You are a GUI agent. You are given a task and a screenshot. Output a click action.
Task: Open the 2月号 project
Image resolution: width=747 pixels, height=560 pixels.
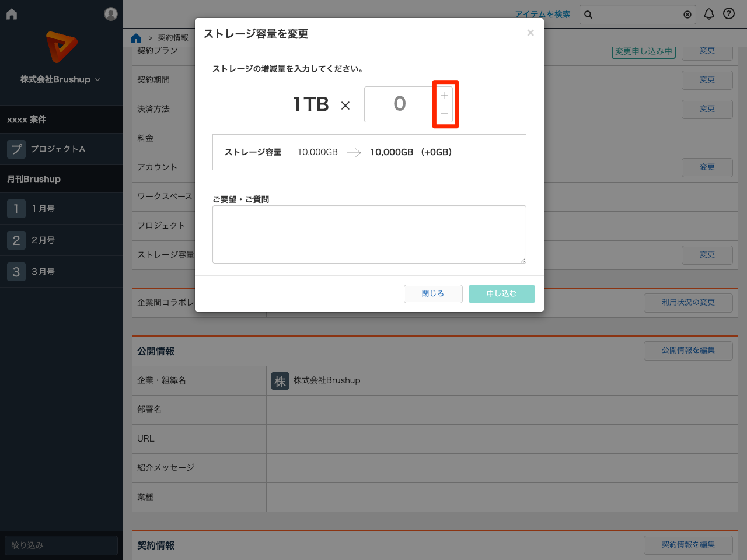43,240
